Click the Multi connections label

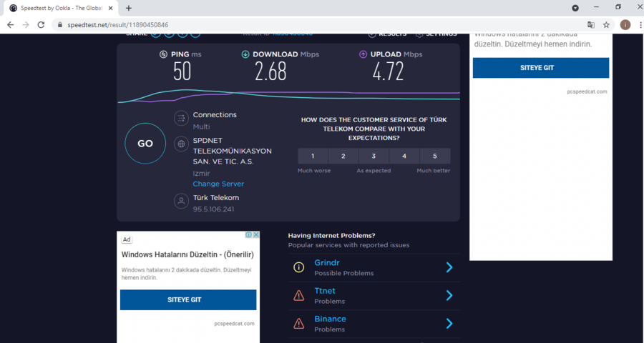coord(201,126)
